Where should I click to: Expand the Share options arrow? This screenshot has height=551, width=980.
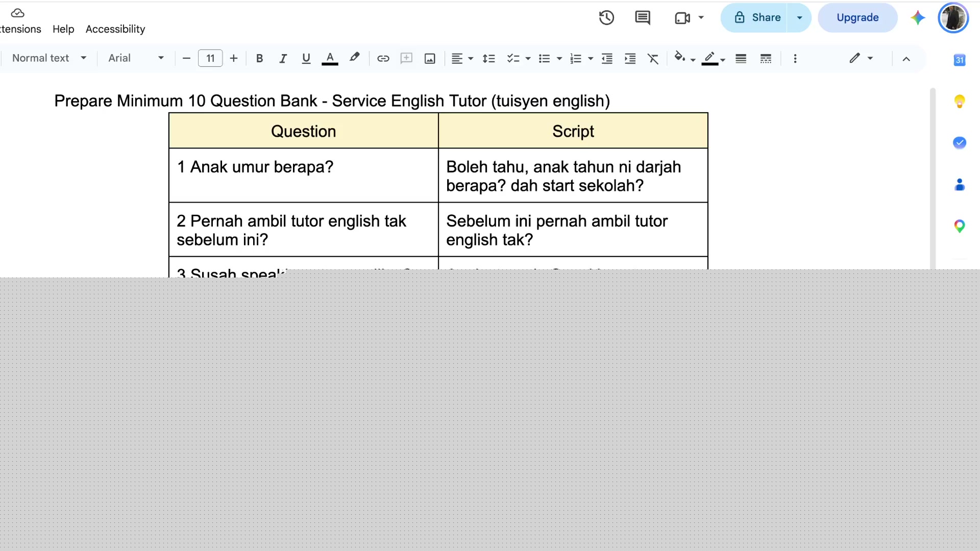[x=799, y=18]
